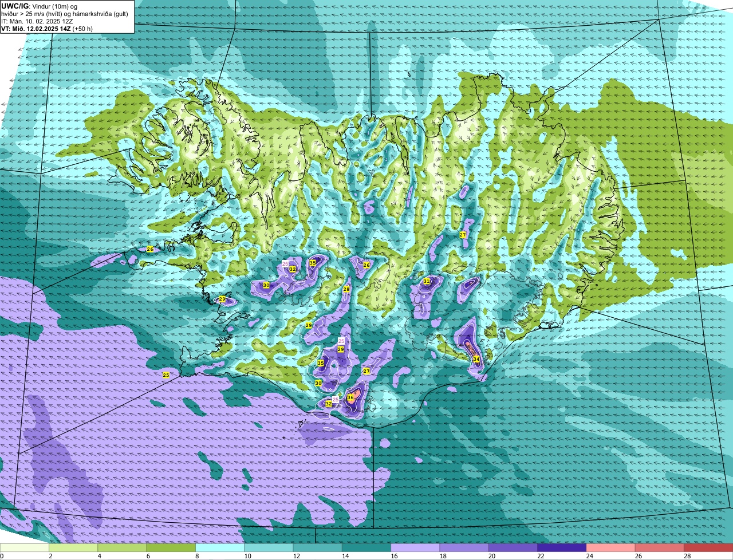Pick the 6–8 m/s olive green legend swatch
This screenshot has width=733, height=560.
[x=171, y=547]
